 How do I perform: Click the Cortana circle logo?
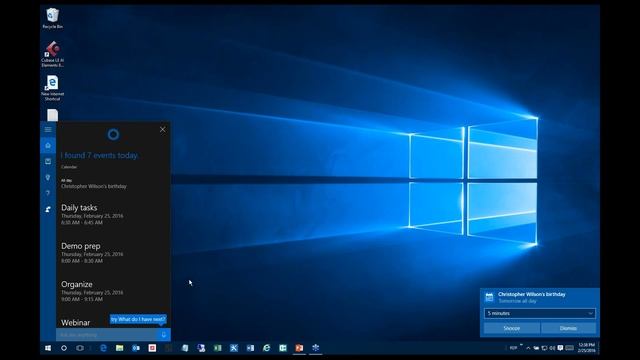click(x=113, y=134)
